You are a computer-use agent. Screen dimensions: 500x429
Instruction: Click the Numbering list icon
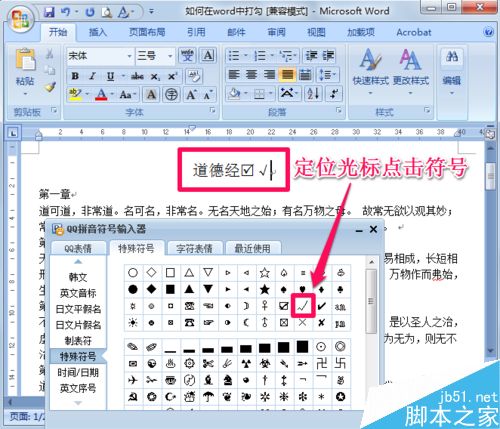tap(260, 56)
